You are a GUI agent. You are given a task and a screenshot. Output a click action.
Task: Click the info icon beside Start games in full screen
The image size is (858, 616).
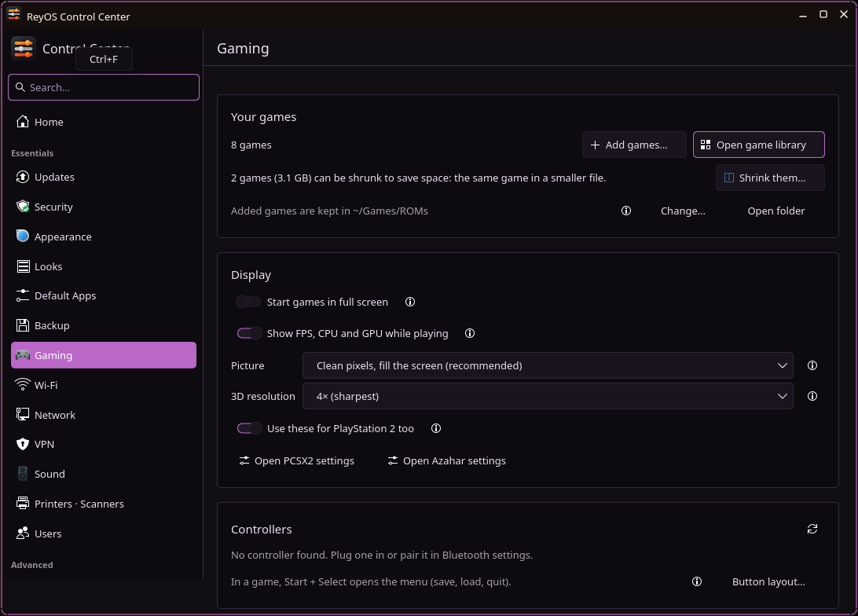tap(410, 302)
